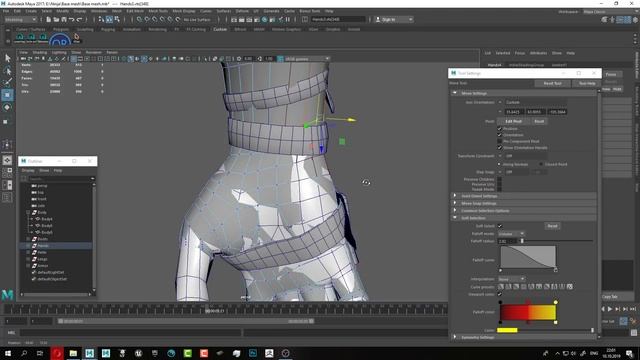
Task: Uncheck the Position pivot checkbox
Action: tap(500, 129)
